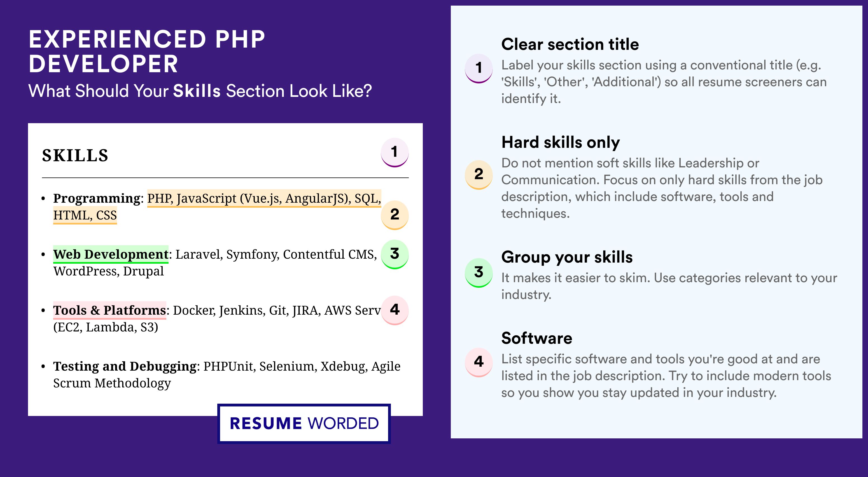868x477 pixels.
Task: Click the number 1 badge next to Clear section title
Action: pyautogui.click(x=479, y=68)
